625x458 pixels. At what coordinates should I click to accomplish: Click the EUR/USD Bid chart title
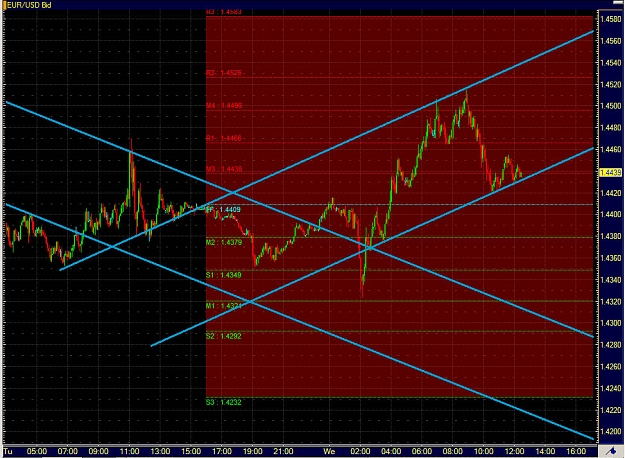click(x=29, y=5)
